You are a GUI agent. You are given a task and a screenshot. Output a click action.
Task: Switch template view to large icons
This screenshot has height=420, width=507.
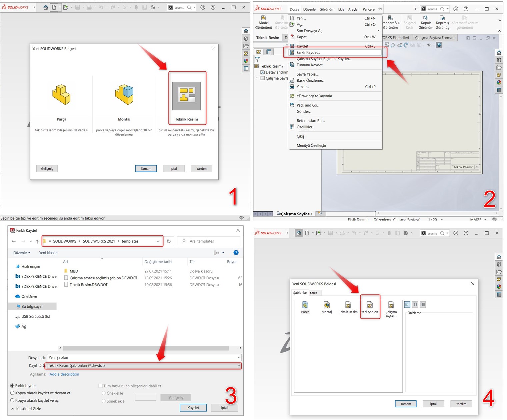[x=407, y=304]
